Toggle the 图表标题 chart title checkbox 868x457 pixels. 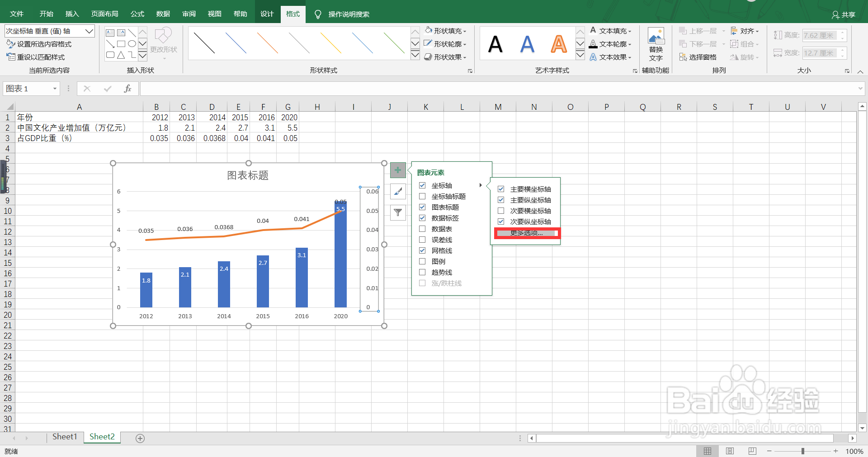[x=422, y=207]
